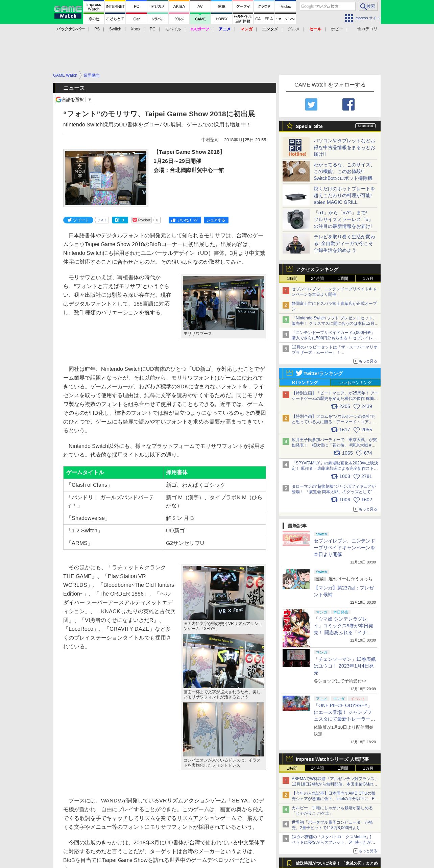Open the アルゼンチン対フランス W杯決勝 article
434x868 pixels.
pyautogui.click(x=335, y=781)
